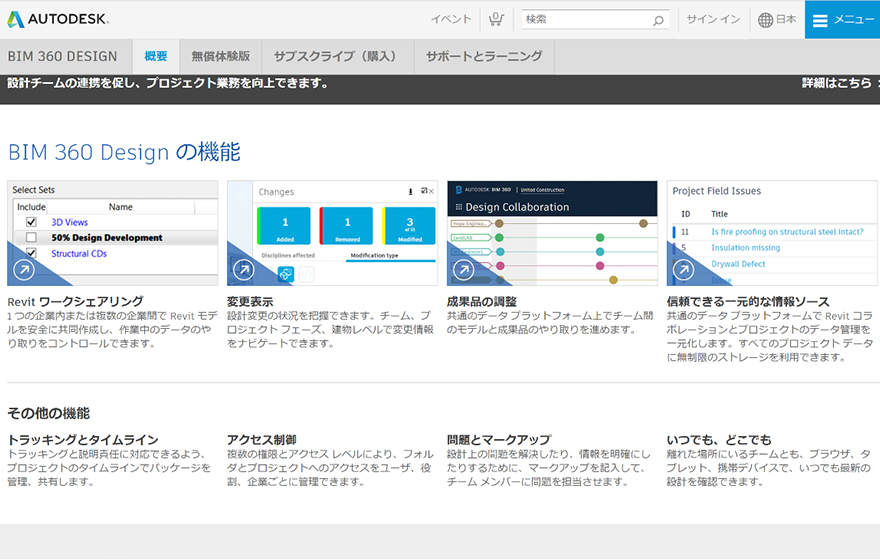Expand the Design Collaboration thumbnail arrow icon
Image resolution: width=880 pixels, height=560 pixels.
coord(464,270)
